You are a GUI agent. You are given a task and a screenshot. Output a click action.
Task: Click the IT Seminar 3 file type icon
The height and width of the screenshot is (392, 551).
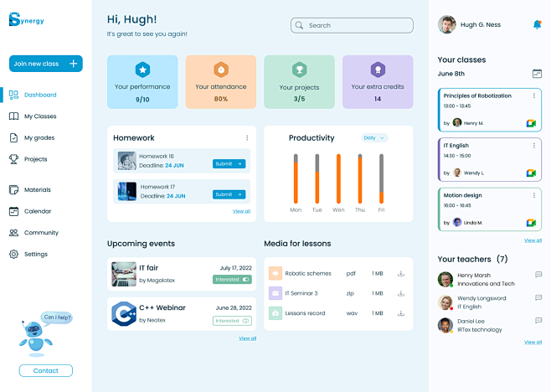(275, 293)
